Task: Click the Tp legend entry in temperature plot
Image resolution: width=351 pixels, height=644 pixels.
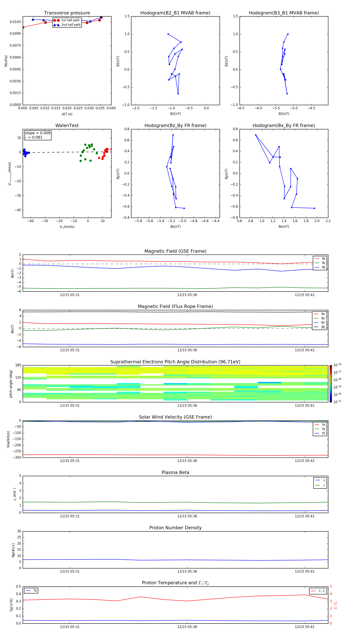Action: (x=31, y=591)
